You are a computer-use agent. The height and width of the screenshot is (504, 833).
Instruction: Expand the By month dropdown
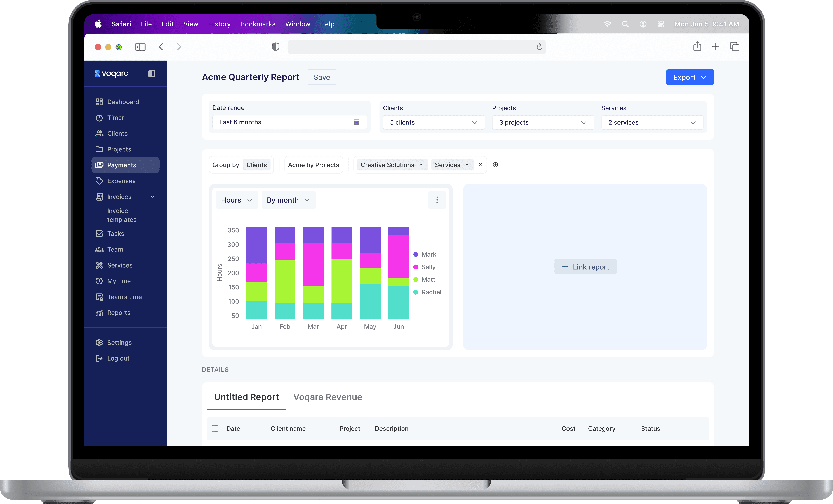click(288, 200)
